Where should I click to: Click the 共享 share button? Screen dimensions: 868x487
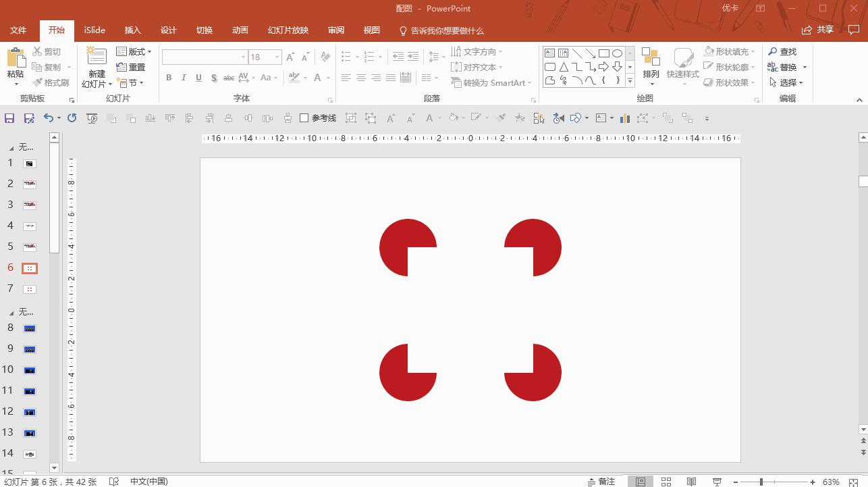pos(817,30)
